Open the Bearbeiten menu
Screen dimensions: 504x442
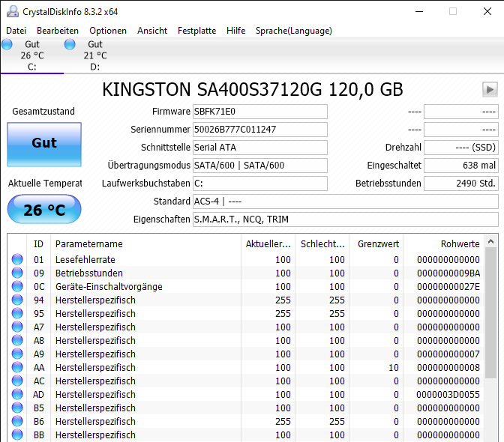coord(58,31)
